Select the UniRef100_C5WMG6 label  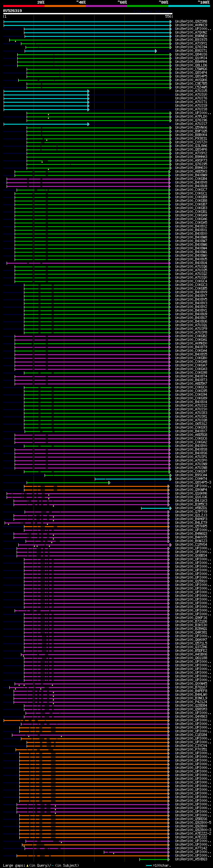click(191, 69)
